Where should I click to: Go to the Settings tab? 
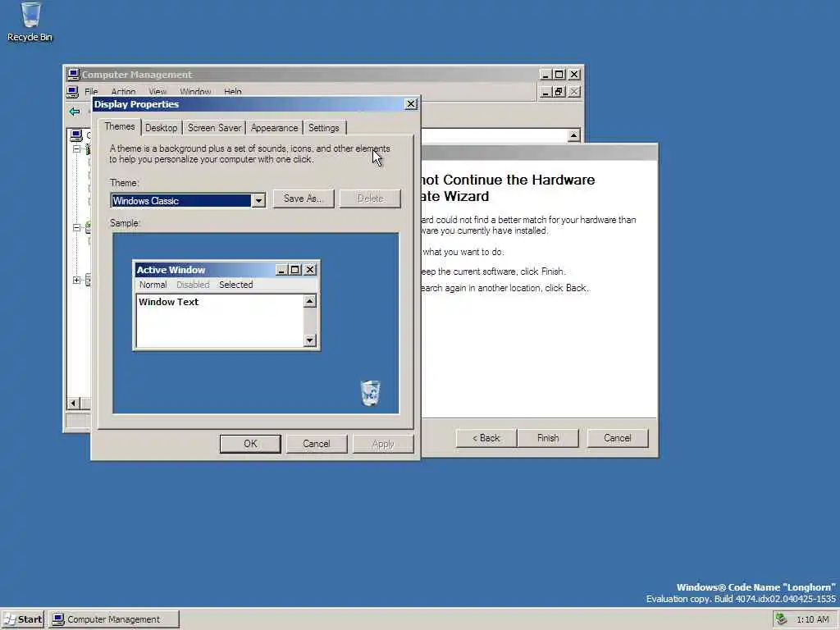[323, 128]
